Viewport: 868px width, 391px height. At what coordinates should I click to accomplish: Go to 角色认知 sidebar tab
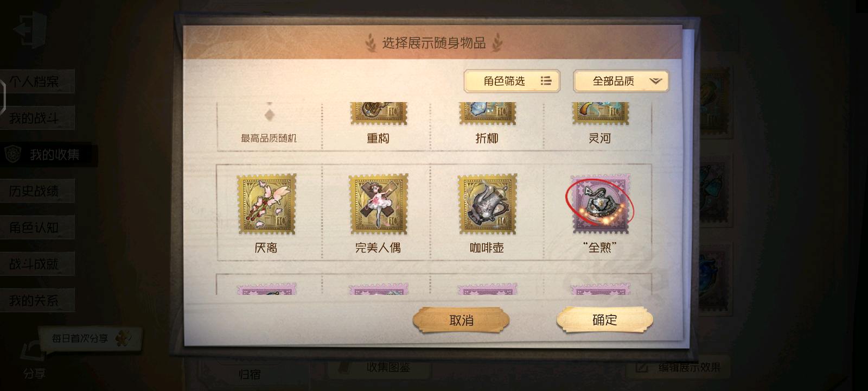(37, 228)
